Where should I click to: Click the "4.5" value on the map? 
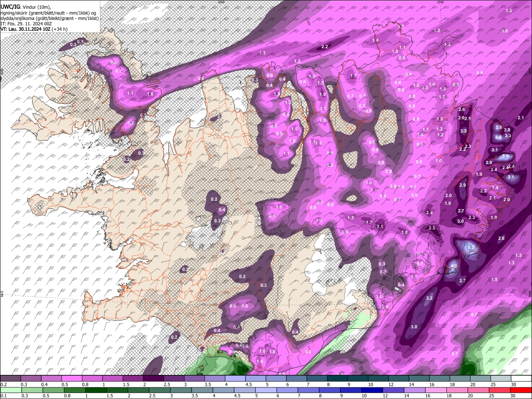499,137
